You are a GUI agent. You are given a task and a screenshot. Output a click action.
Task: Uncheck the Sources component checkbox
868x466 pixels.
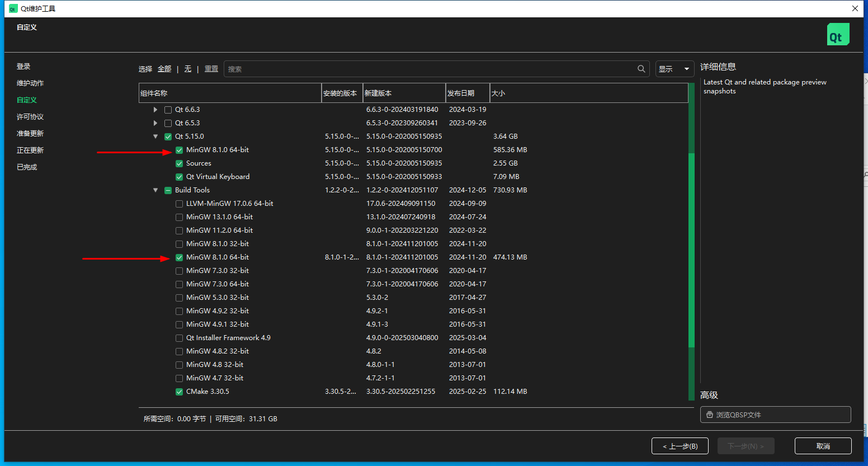tap(179, 163)
